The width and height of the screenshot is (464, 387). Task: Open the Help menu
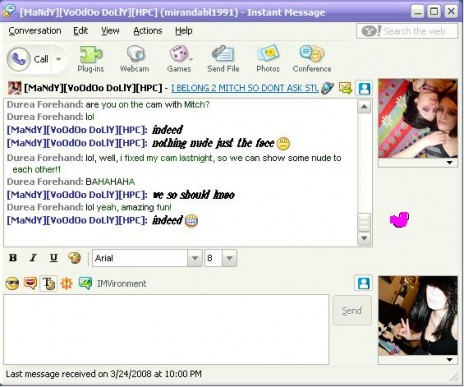point(184,31)
